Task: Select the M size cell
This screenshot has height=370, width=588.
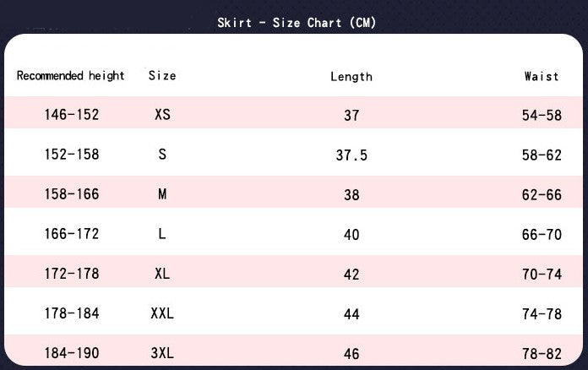Action: pyautogui.click(x=162, y=194)
